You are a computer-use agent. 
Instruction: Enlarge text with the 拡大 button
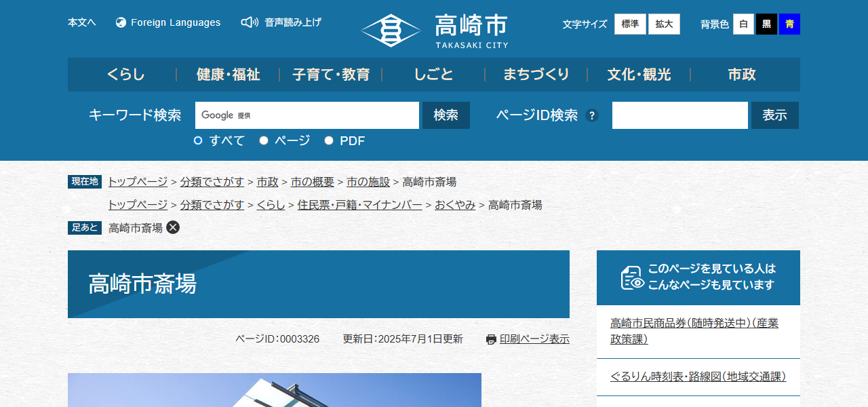tap(664, 24)
